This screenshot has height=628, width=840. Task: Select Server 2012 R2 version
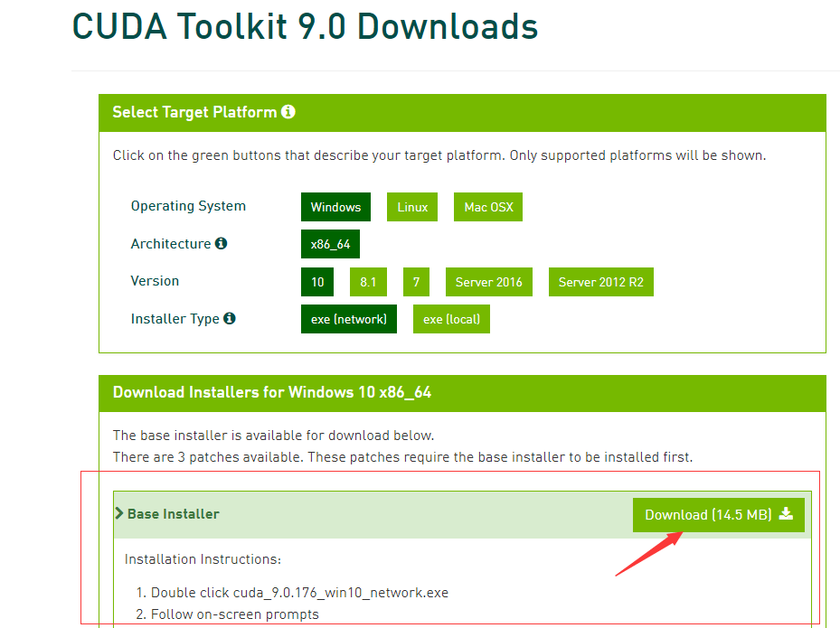pos(601,282)
